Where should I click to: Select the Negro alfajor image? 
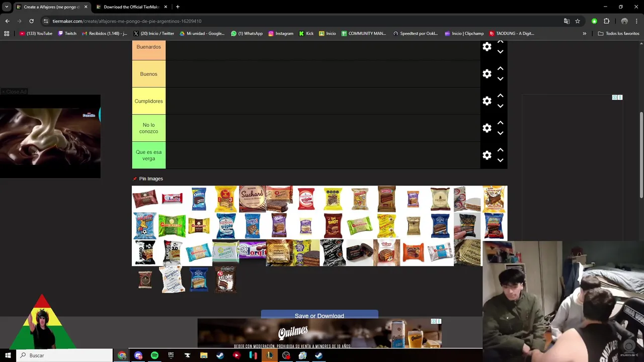(145, 252)
